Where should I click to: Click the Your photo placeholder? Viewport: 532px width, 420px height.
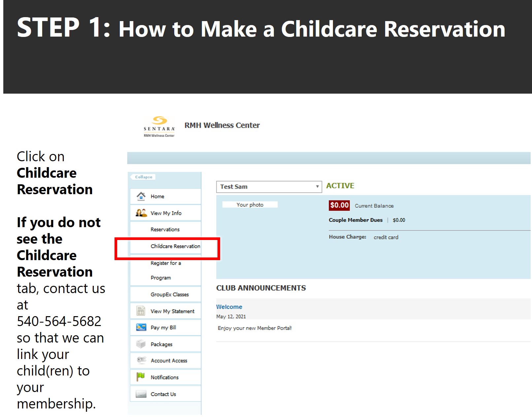click(x=250, y=204)
